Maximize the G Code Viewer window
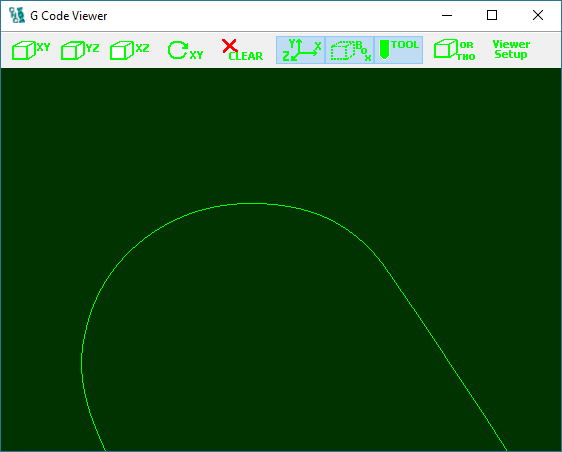The image size is (562, 452). [x=492, y=15]
